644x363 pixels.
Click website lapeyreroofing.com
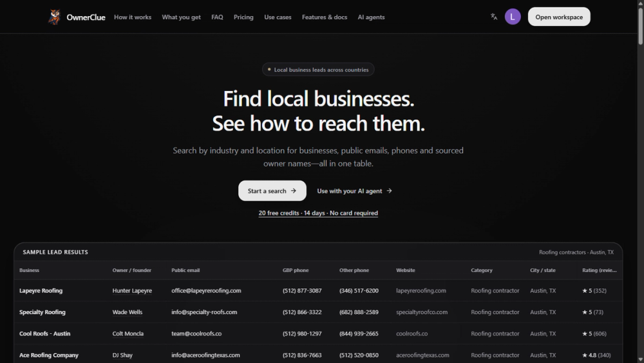(421, 291)
